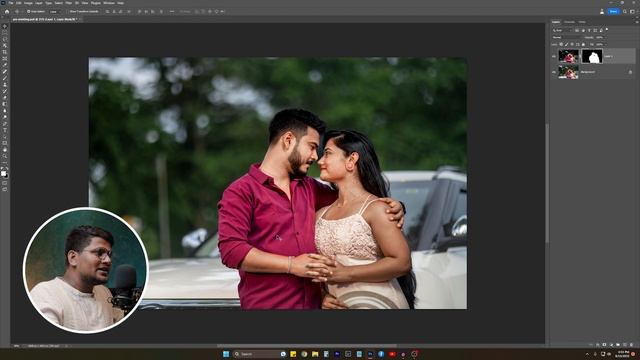
Task: Click the foreground color swatch
Action: pyautogui.click(x=4, y=173)
